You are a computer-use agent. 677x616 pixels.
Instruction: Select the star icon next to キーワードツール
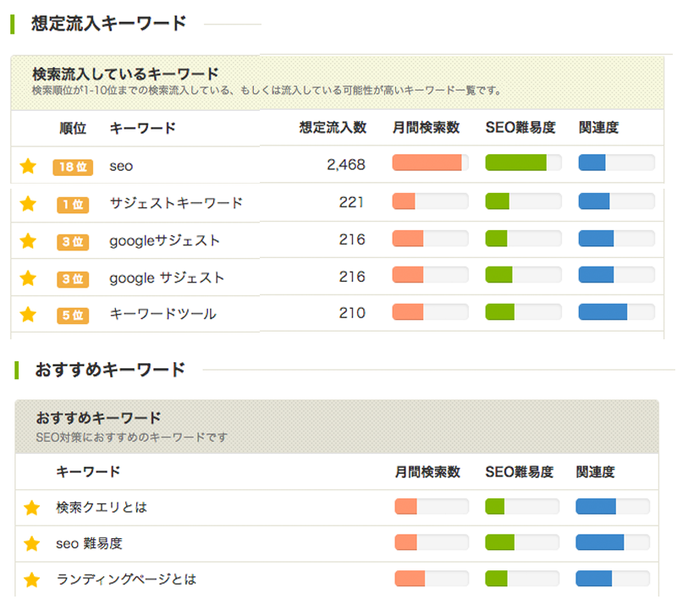point(28,315)
